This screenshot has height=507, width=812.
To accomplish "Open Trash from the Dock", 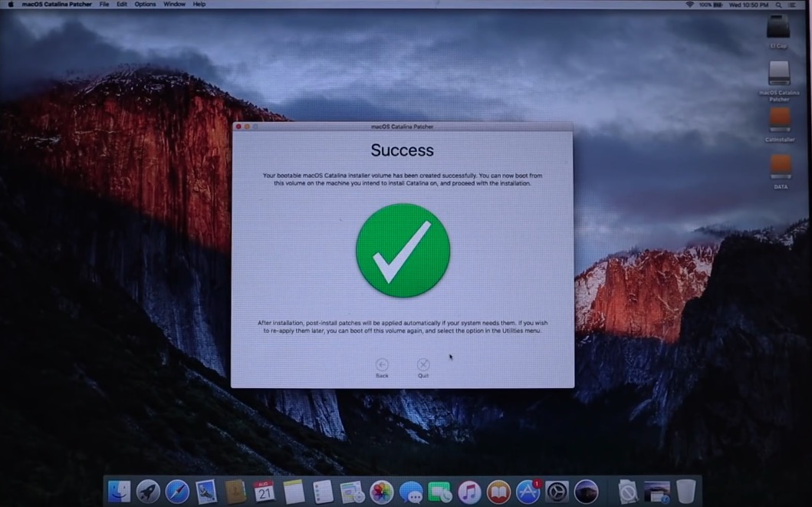I will click(686, 491).
